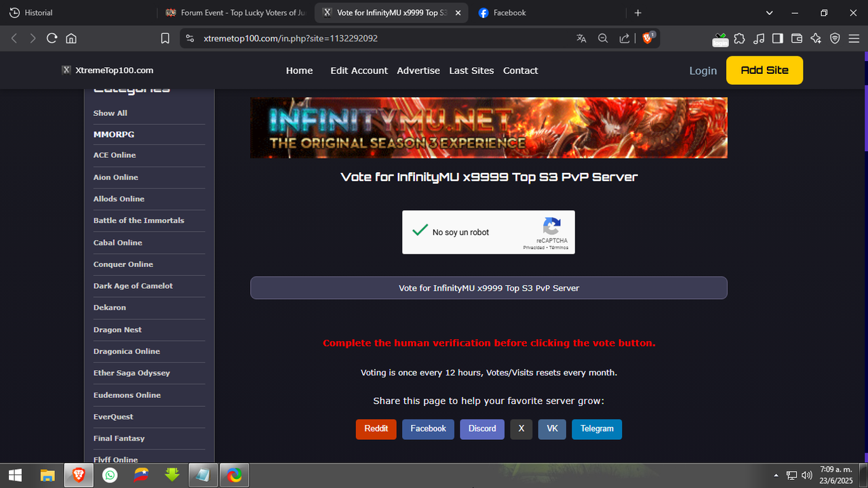The image size is (868, 488).
Task: Open File Explorer from the taskbar
Action: (47, 475)
